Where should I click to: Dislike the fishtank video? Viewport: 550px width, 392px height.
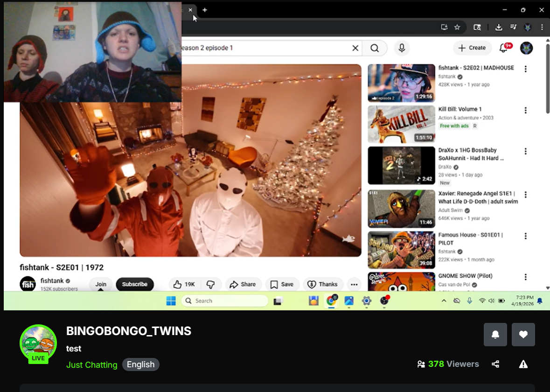coord(211,284)
